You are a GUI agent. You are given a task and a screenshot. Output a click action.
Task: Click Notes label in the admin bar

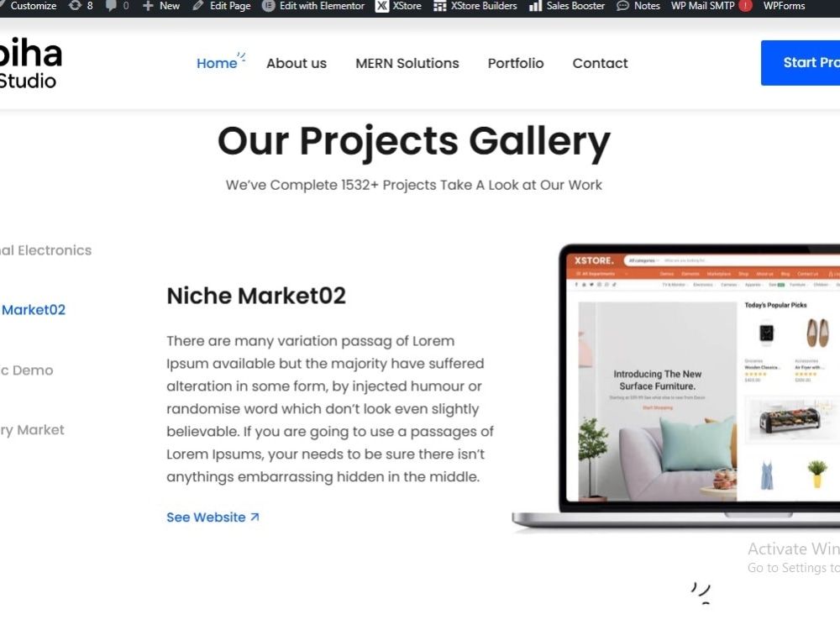coord(647,6)
